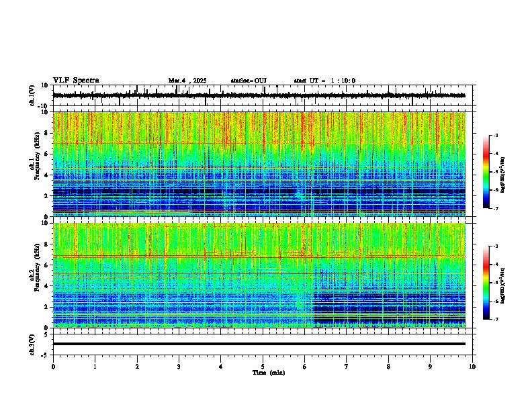
Task: Click time axis tick label "7"
Action: point(347,367)
